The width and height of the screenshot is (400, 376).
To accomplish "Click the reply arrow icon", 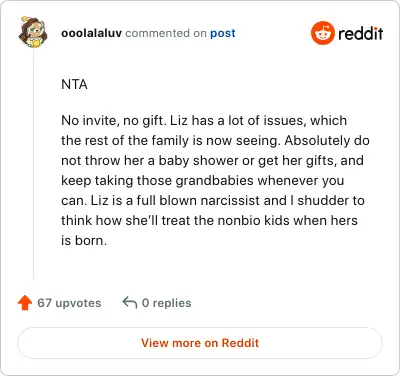I will pyautogui.click(x=130, y=303).
